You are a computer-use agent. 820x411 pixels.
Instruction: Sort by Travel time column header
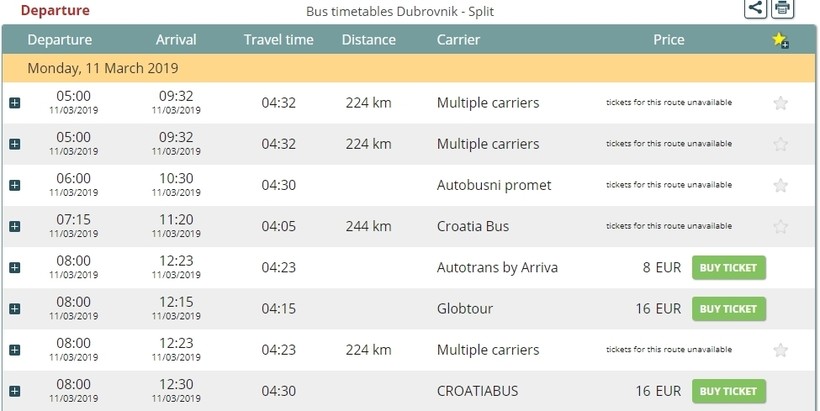pos(278,40)
